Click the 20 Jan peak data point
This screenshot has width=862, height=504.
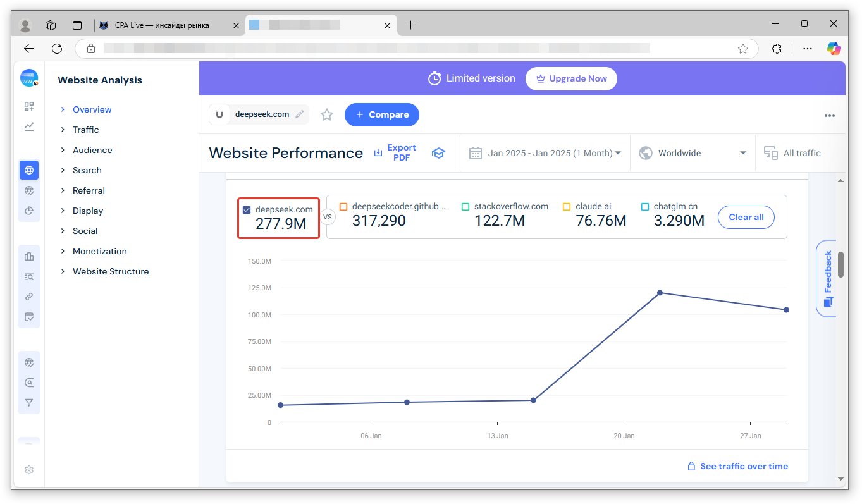[x=660, y=293]
